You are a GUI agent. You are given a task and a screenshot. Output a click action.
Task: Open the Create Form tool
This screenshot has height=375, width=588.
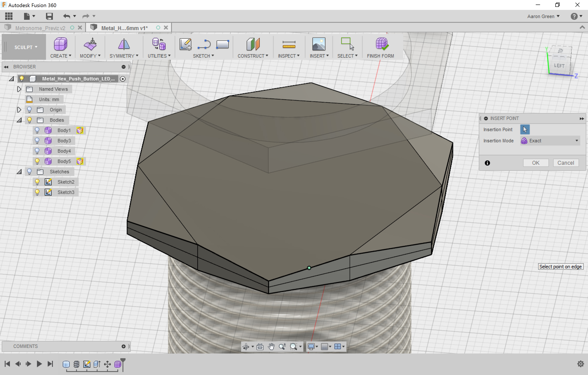coord(60,47)
